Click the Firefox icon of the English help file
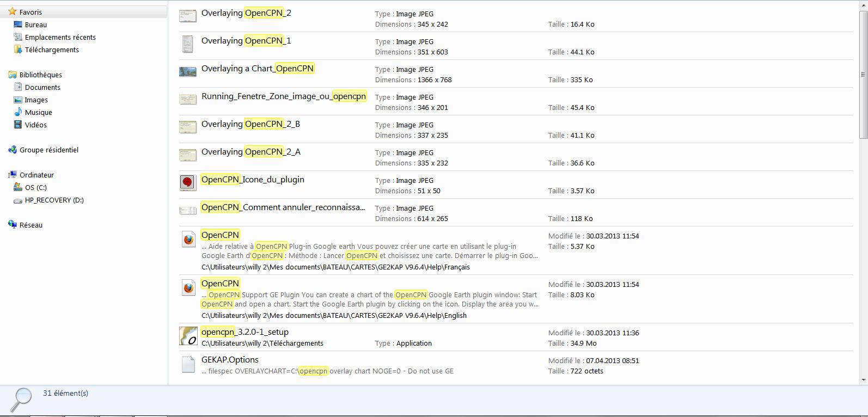This screenshot has width=868, height=417. point(188,288)
